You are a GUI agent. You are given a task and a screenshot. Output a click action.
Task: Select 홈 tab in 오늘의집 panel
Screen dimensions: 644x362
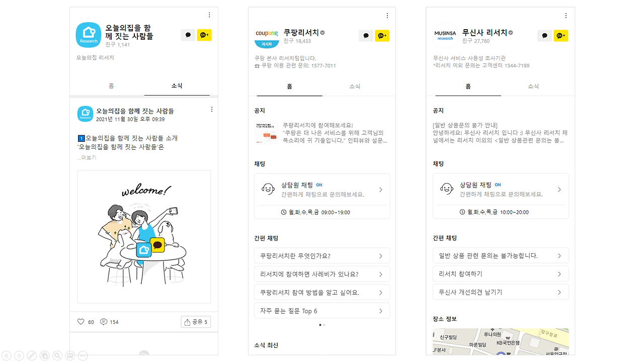111,86
